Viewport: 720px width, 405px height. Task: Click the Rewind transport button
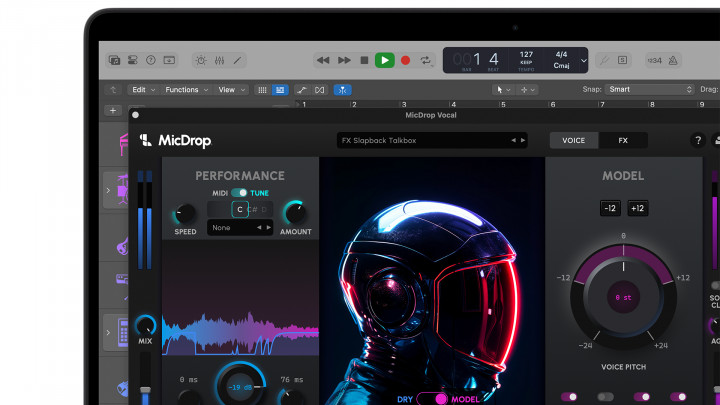pyautogui.click(x=323, y=60)
